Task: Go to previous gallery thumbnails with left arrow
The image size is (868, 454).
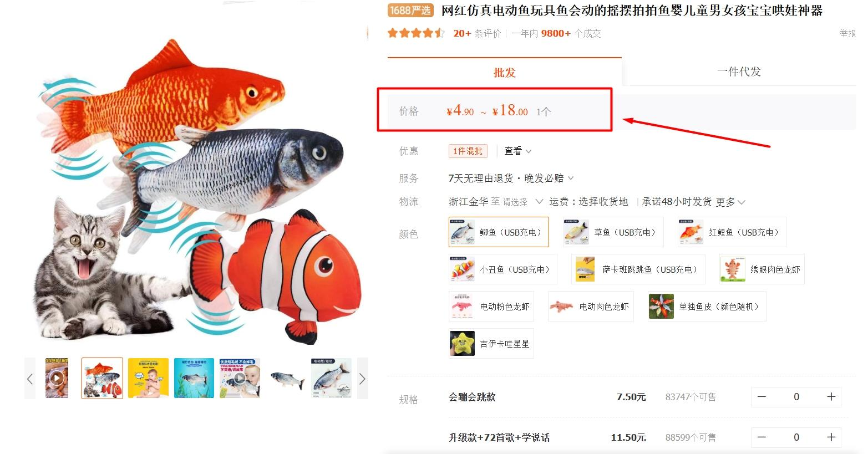Action: pos(30,379)
